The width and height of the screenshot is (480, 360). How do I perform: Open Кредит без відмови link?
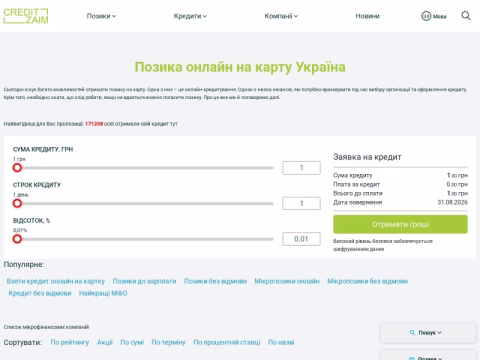(x=40, y=293)
